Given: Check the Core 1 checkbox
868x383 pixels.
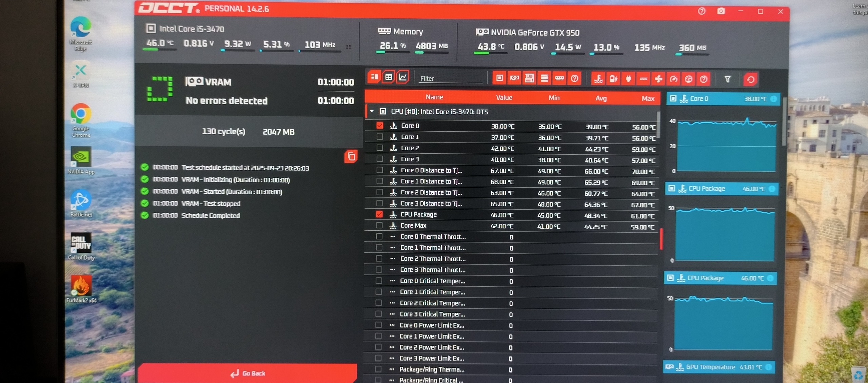Looking at the screenshot, I should point(380,137).
